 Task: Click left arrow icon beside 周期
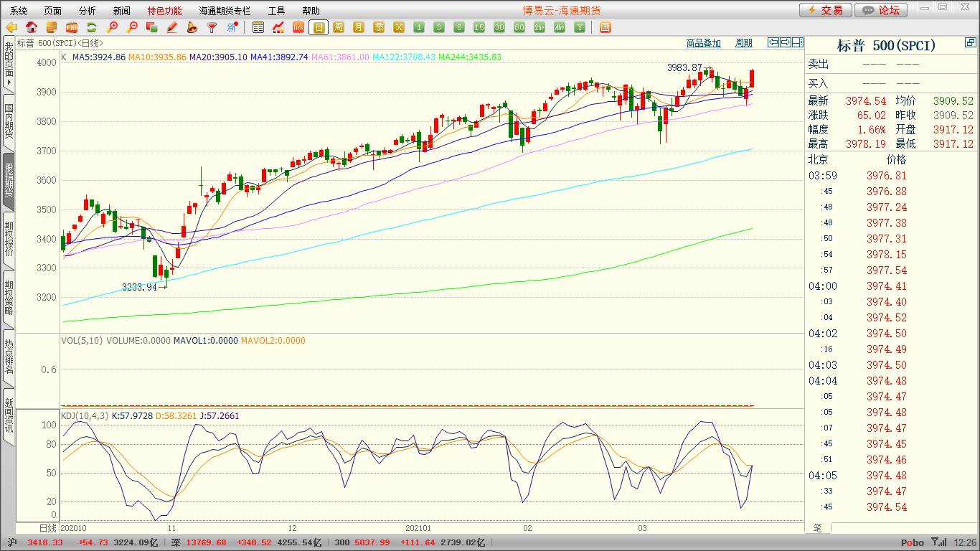773,42
